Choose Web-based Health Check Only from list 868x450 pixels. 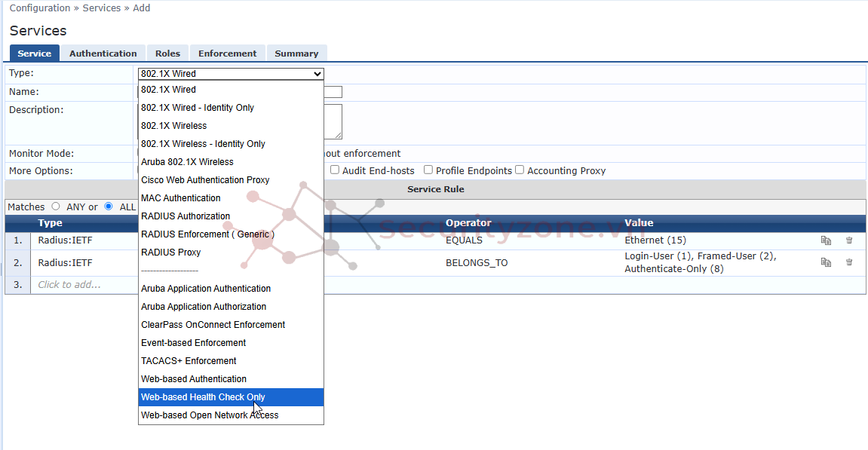tap(203, 397)
